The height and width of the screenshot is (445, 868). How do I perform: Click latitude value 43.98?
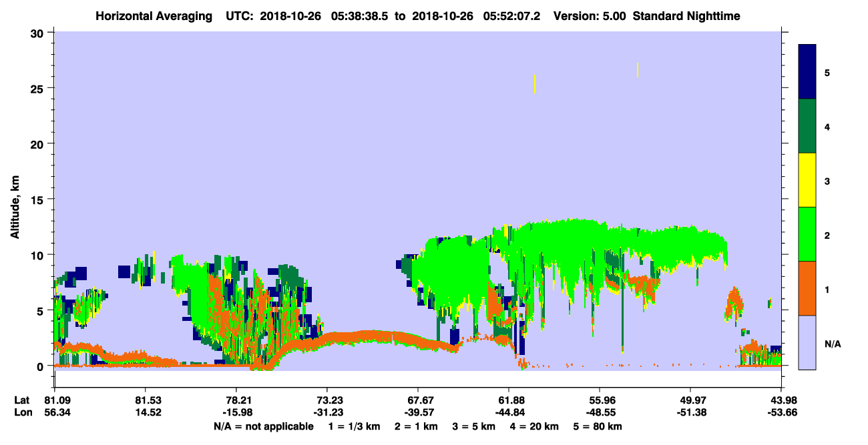[x=781, y=400]
